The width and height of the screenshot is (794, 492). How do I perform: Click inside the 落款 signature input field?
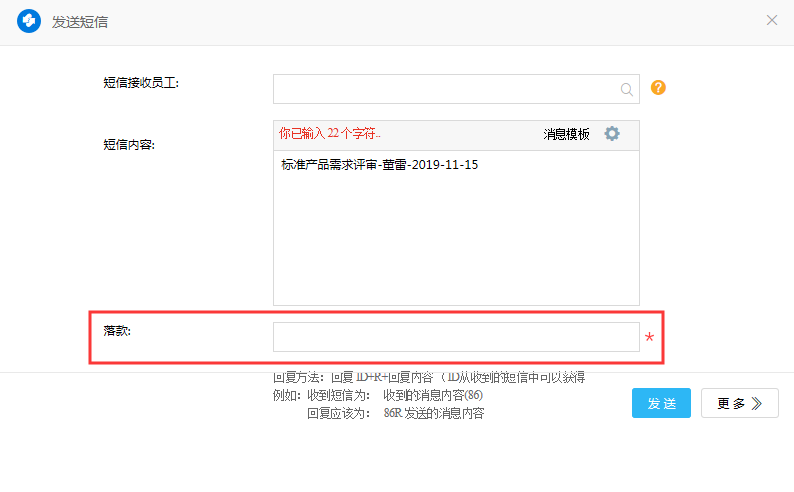(x=456, y=337)
